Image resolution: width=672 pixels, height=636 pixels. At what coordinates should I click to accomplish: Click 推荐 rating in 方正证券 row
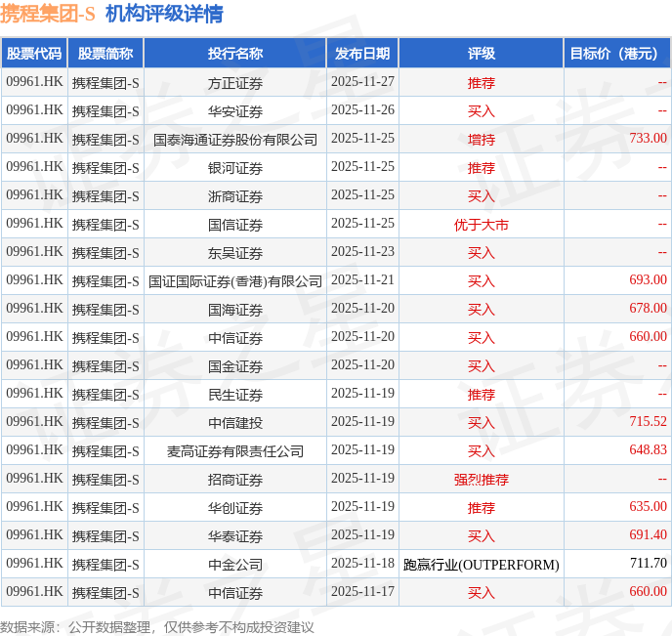click(482, 83)
